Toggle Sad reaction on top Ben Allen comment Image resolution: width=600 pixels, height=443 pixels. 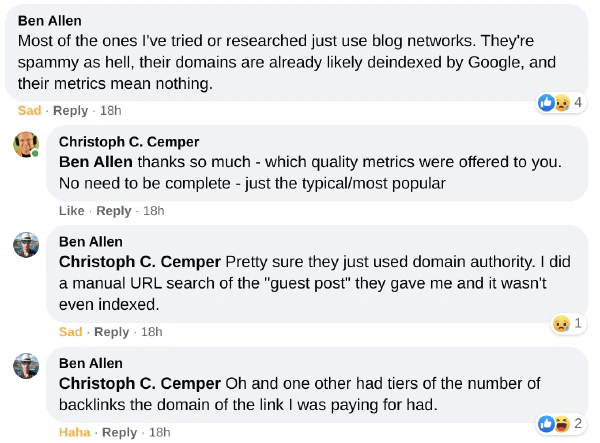(x=29, y=111)
